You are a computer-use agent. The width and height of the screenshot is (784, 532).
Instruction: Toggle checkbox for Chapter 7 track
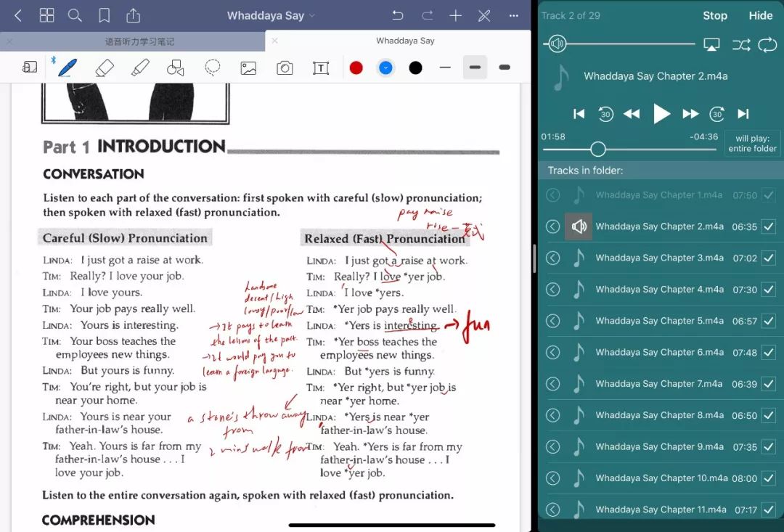click(x=769, y=384)
